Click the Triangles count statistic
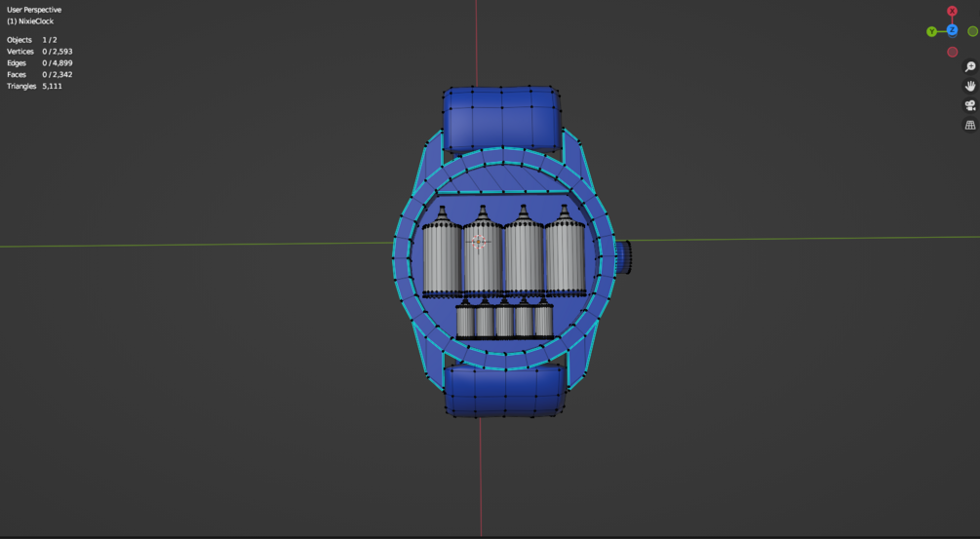The image size is (980, 539). tap(34, 86)
